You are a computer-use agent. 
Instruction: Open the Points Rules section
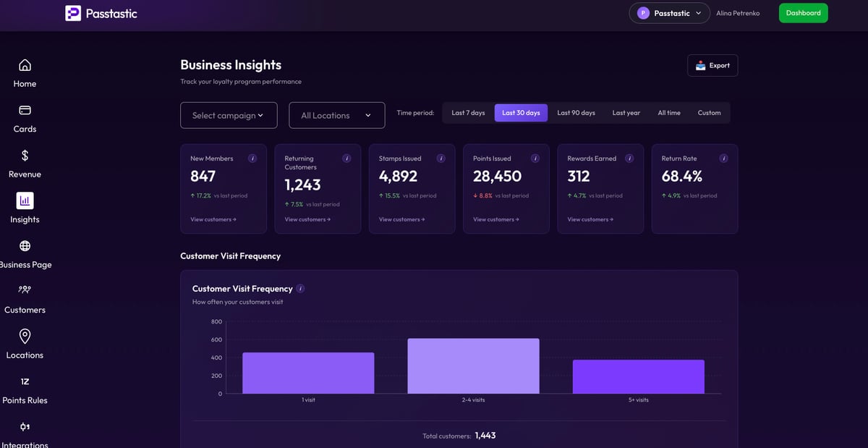(25, 391)
